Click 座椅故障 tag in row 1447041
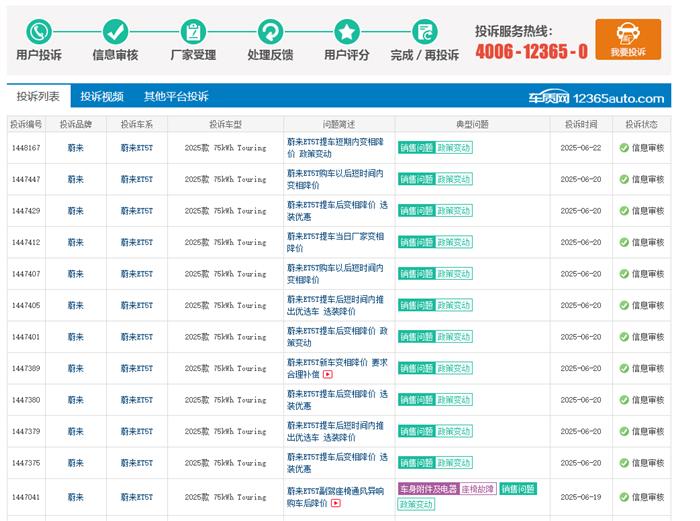Viewport: 700px width, 521px height. pos(478,489)
